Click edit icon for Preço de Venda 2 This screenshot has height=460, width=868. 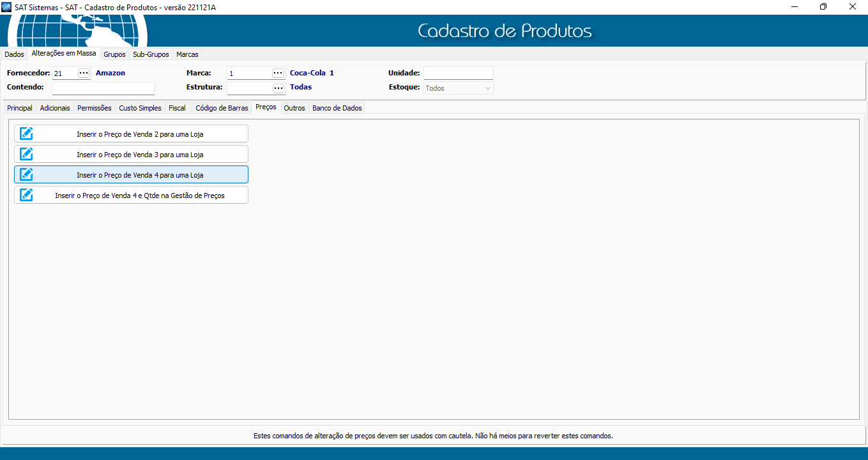pyautogui.click(x=26, y=134)
